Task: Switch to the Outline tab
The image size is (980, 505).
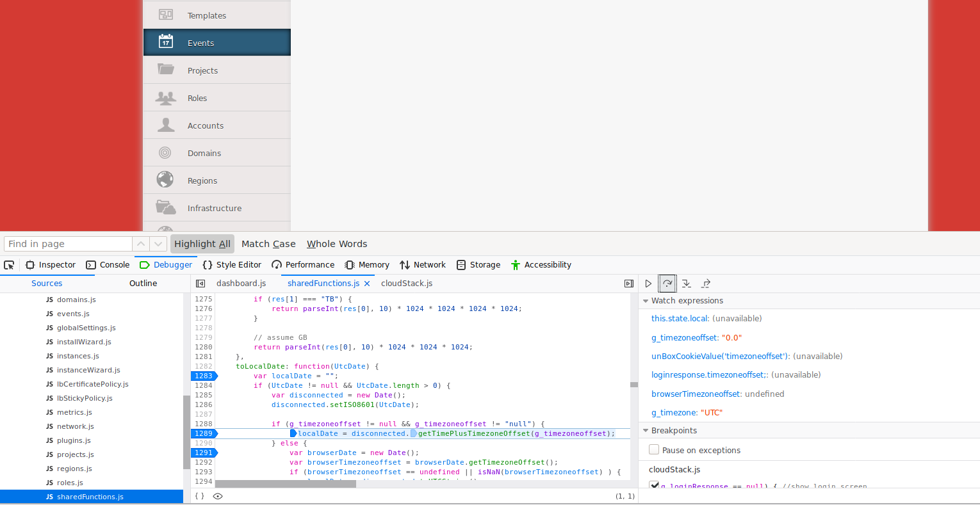Action: coord(143,284)
